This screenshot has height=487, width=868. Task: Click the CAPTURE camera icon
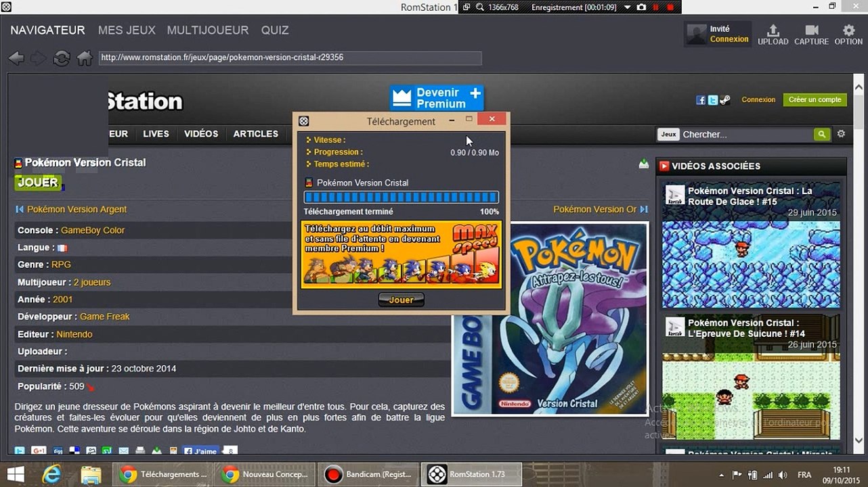[811, 34]
